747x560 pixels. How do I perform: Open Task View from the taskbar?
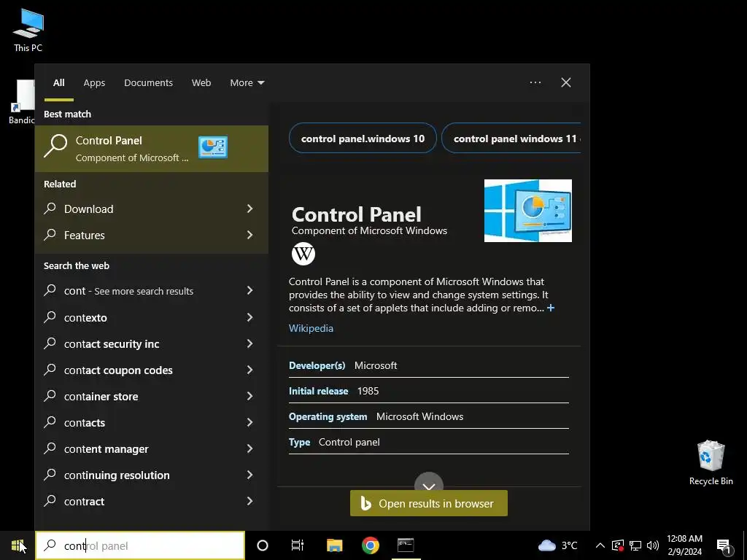(298, 545)
